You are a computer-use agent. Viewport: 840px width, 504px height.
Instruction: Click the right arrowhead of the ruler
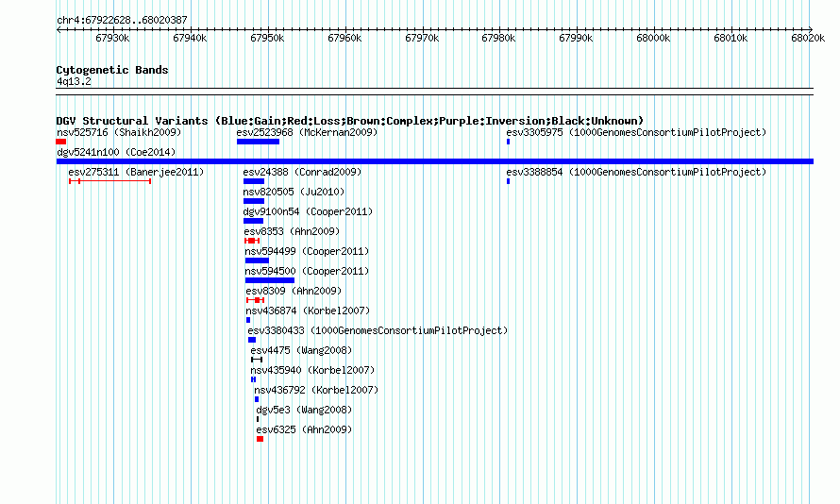(x=811, y=29)
